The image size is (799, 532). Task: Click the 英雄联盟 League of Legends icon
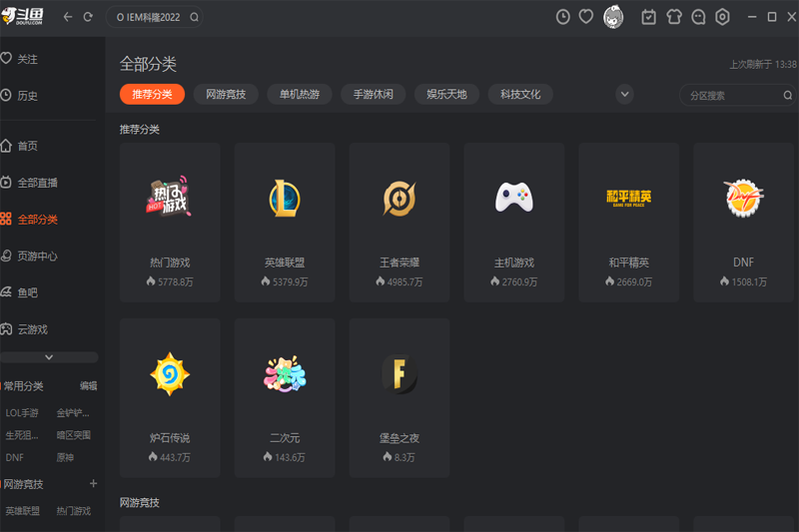285,198
